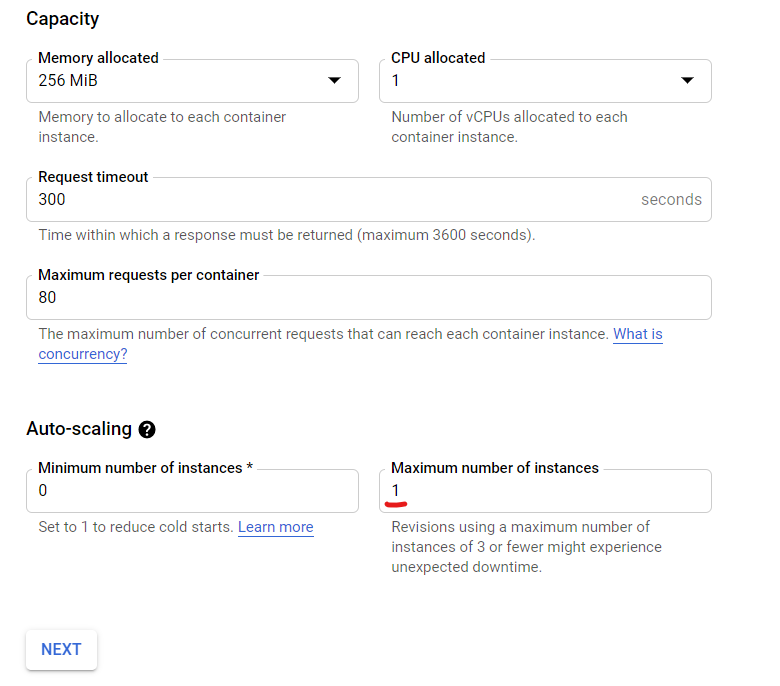Click the Auto-scaling section heading
This screenshot has height=686, width=780.
point(79,429)
